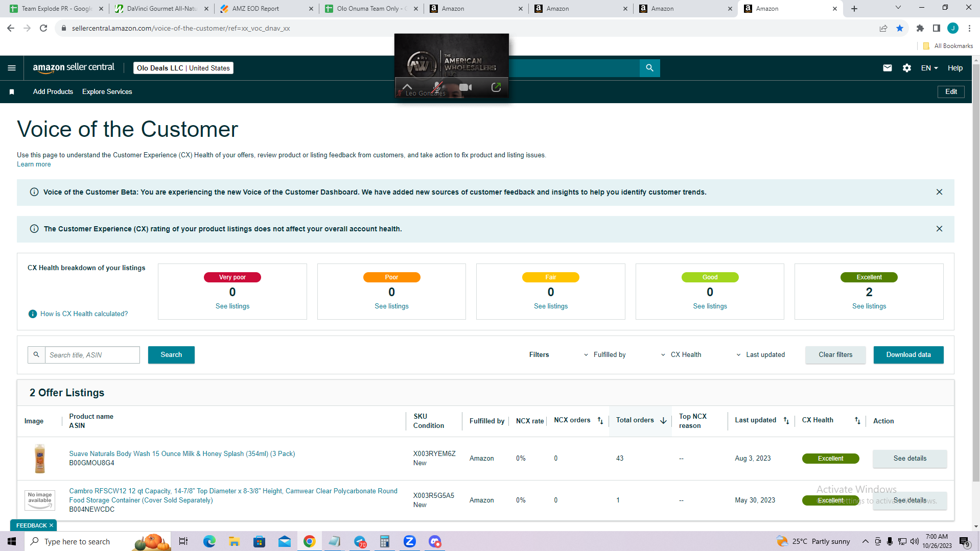Expand the CX Health filter dropdown

click(681, 355)
